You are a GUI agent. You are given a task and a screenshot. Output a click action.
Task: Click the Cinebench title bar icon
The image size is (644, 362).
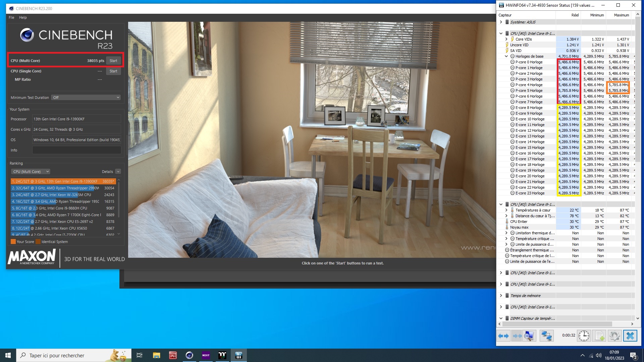point(11,8)
